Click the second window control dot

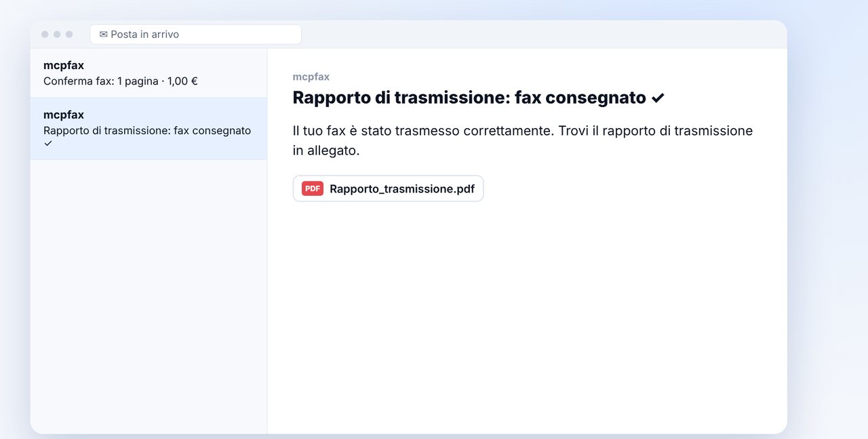point(57,34)
